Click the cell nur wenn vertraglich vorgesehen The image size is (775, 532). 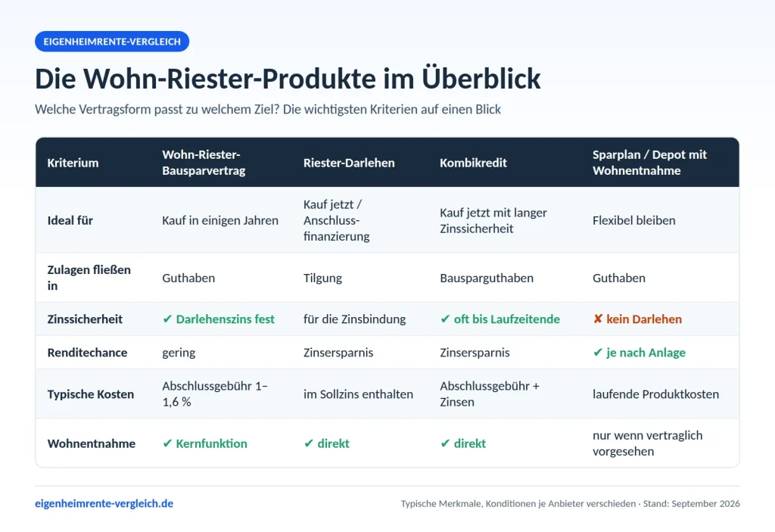pos(647,443)
